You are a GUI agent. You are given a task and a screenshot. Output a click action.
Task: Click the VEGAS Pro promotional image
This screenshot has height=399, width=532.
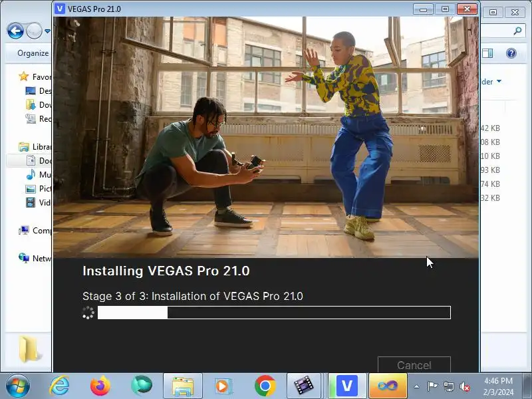(266, 138)
